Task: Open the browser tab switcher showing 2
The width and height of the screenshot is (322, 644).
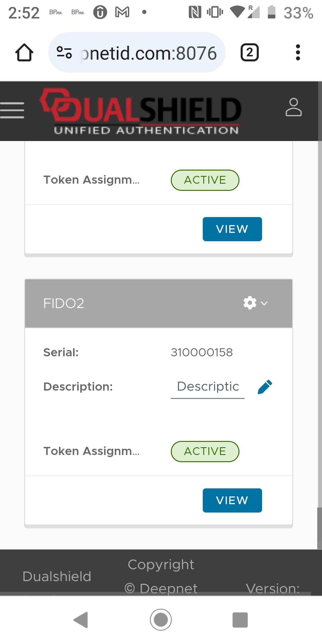Action: [250, 53]
